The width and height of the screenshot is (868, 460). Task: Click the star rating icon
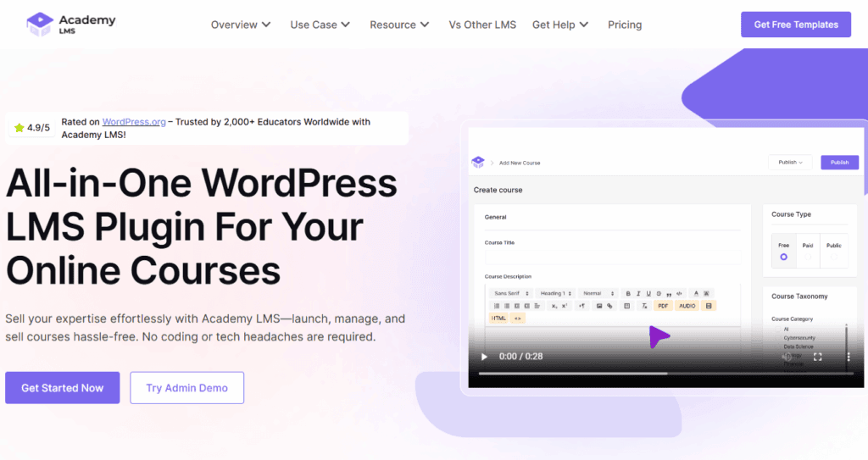tap(19, 128)
